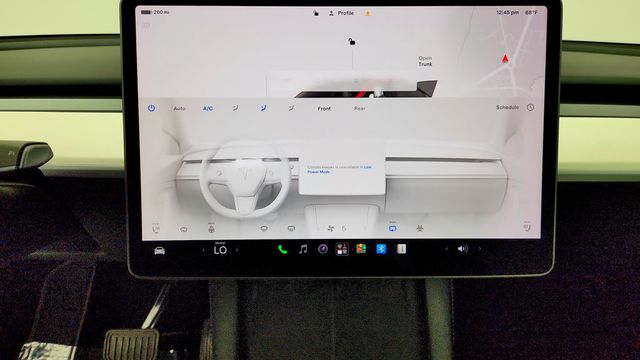Open the Phone app

pos(282,249)
